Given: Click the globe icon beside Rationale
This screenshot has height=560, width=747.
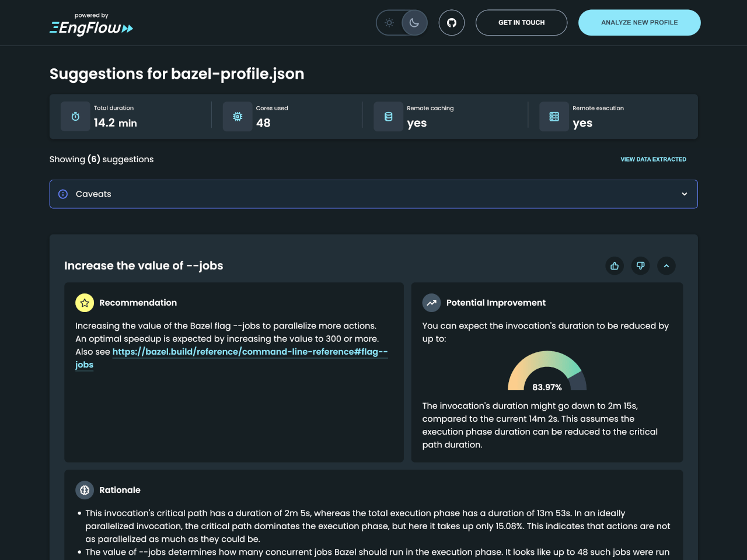Looking at the screenshot, I should (x=84, y=490).
